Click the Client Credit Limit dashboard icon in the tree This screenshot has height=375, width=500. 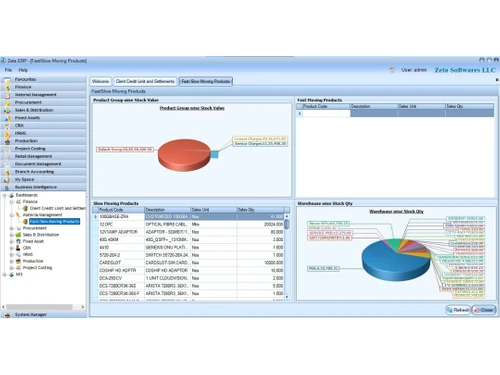click(25, 208)
